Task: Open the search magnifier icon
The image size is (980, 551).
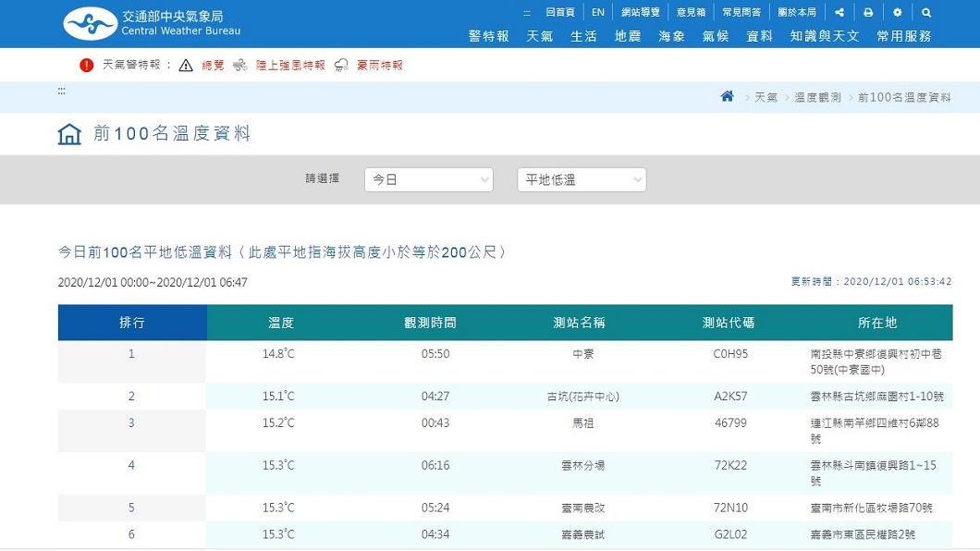Action: coord(926,13)
